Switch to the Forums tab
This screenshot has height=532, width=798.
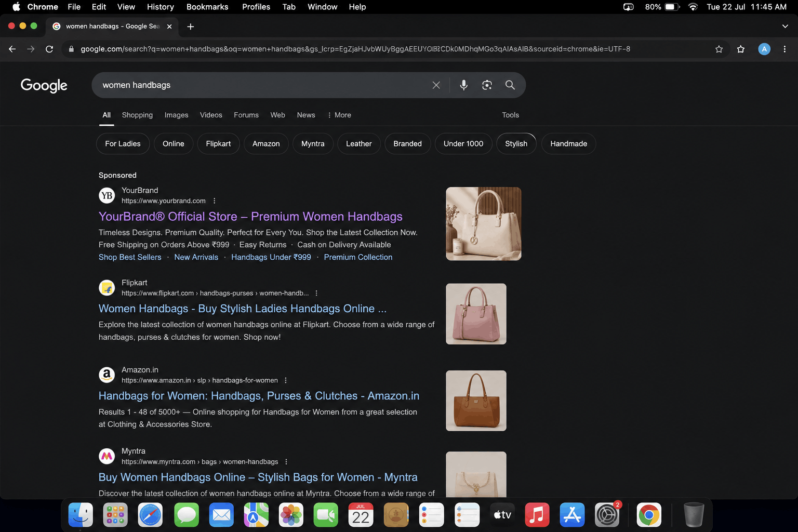coord(246,115)
